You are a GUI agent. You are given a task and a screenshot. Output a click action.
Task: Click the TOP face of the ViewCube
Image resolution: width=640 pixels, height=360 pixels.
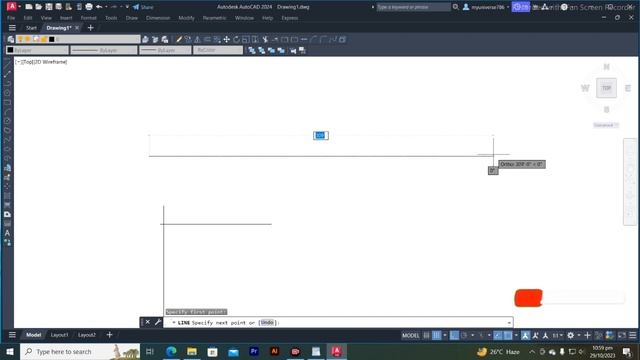click(x=607, y=88)
